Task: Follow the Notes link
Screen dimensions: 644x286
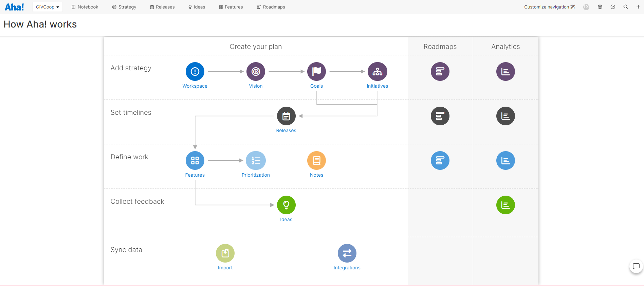Action: 316,175
